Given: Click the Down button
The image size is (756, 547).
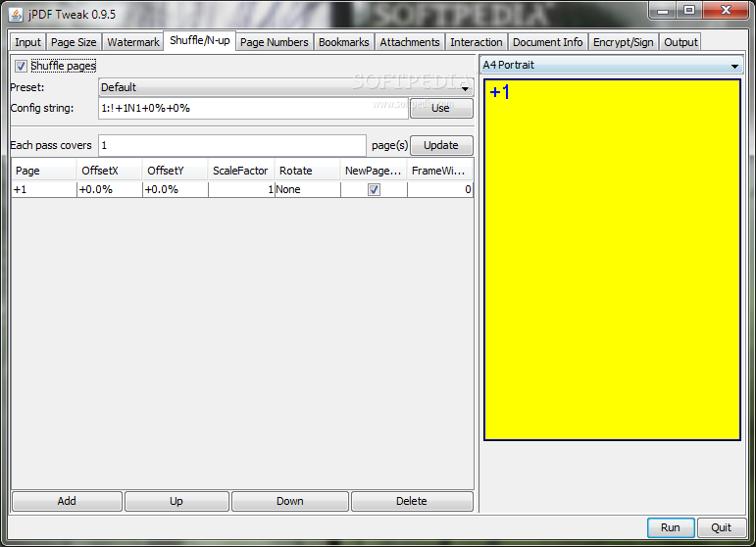Looking at the screenshot, I should tap(290, 501).
